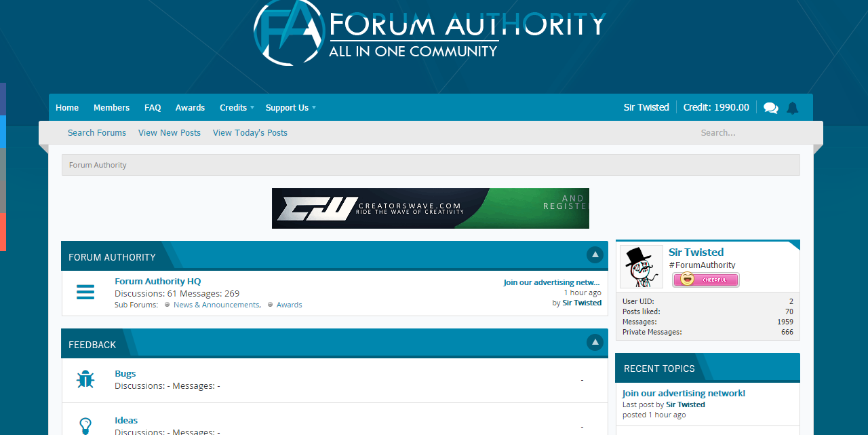Open Sir Twisted's avatar image
This screenshot has width=868, height=435.
tap(642, 267)
